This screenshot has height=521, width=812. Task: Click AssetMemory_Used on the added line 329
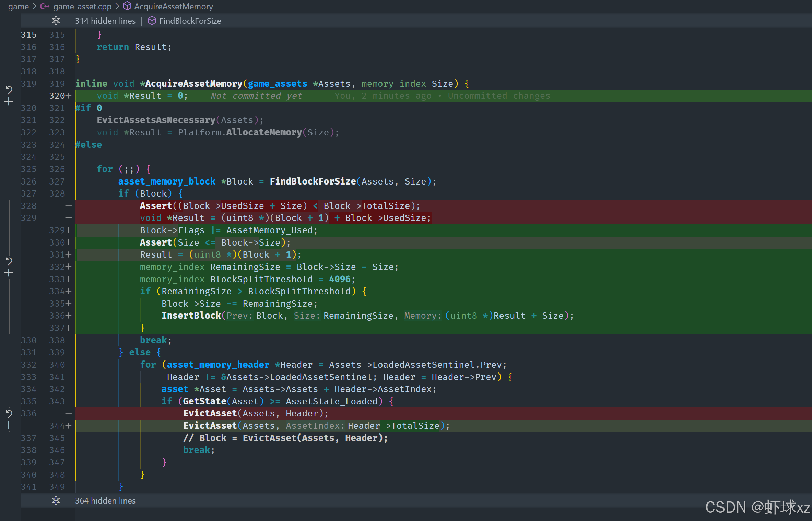[269, 230]
